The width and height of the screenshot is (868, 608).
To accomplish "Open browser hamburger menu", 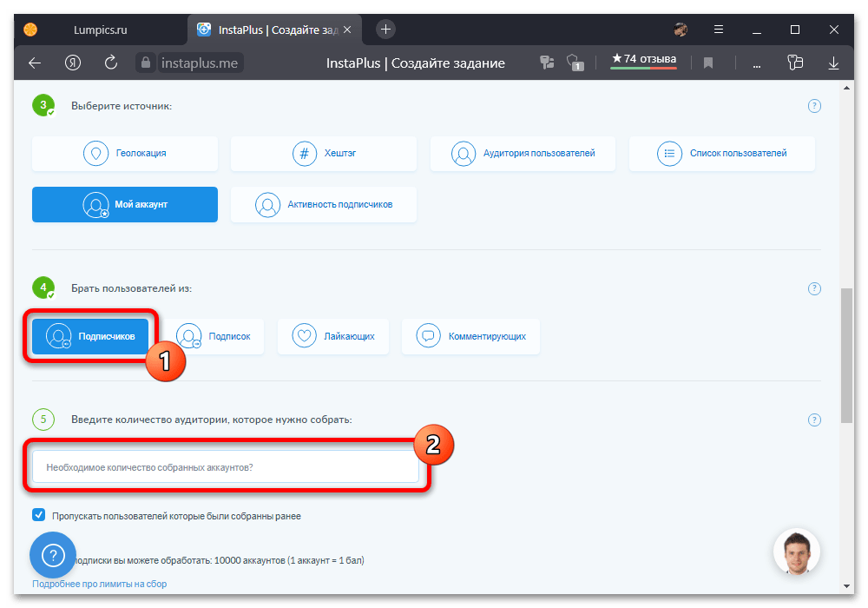I will 720,30.
